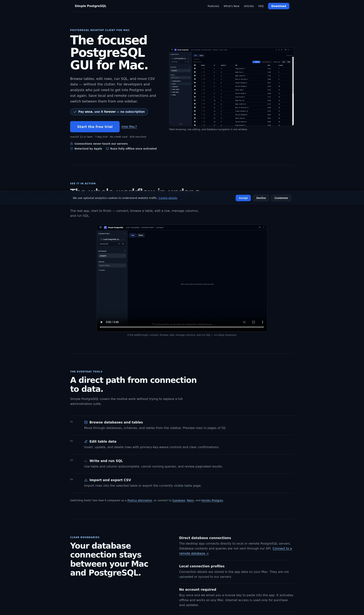364x615 pixels.
Task: Customize cookie preferences
Action: coord(281,198)
